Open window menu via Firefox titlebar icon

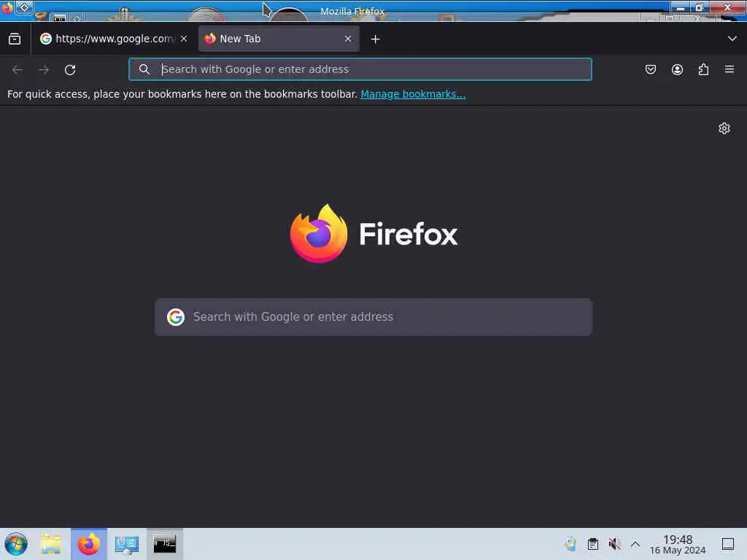click(x=7, y=7)
